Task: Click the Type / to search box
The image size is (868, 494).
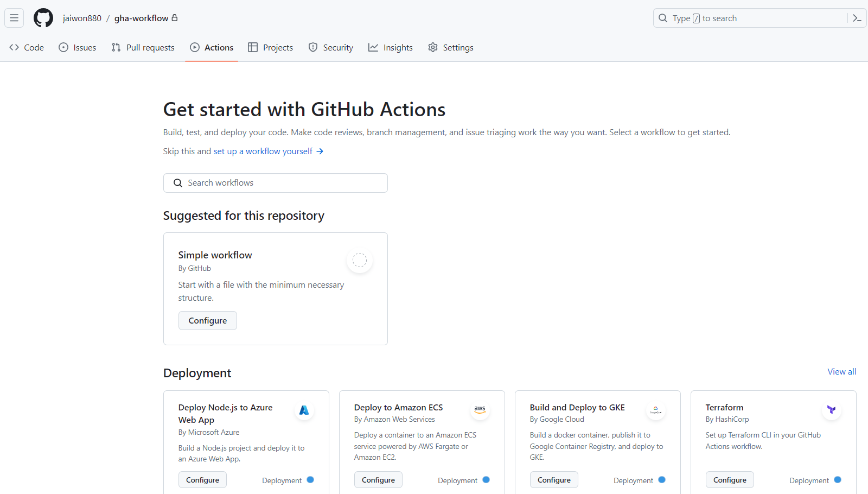Action: coord(750,18)
